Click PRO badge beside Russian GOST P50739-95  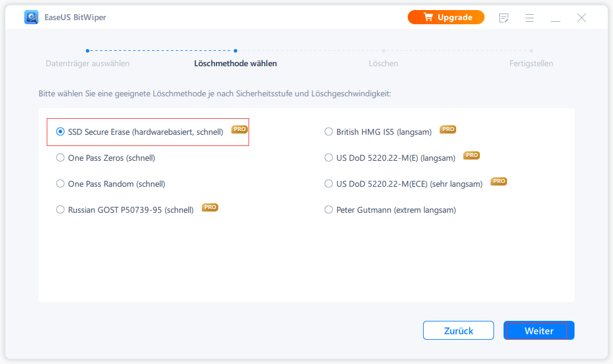210,207
